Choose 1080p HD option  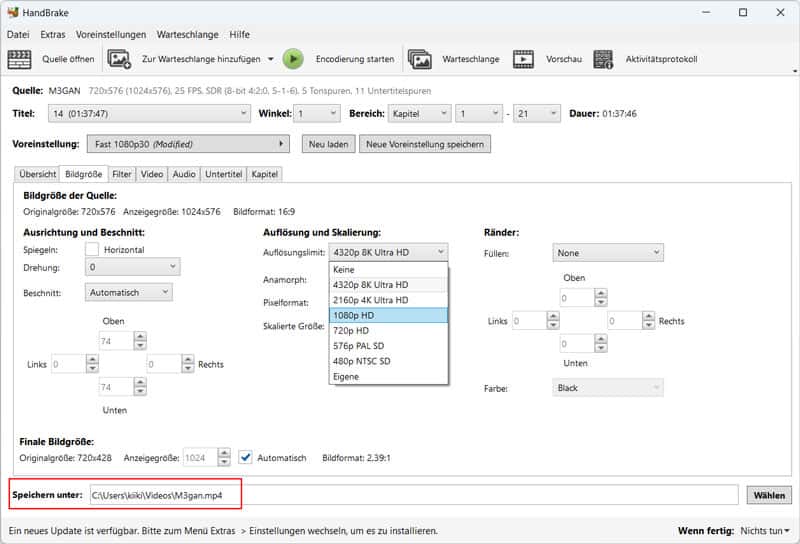click(x=389, y=315)
